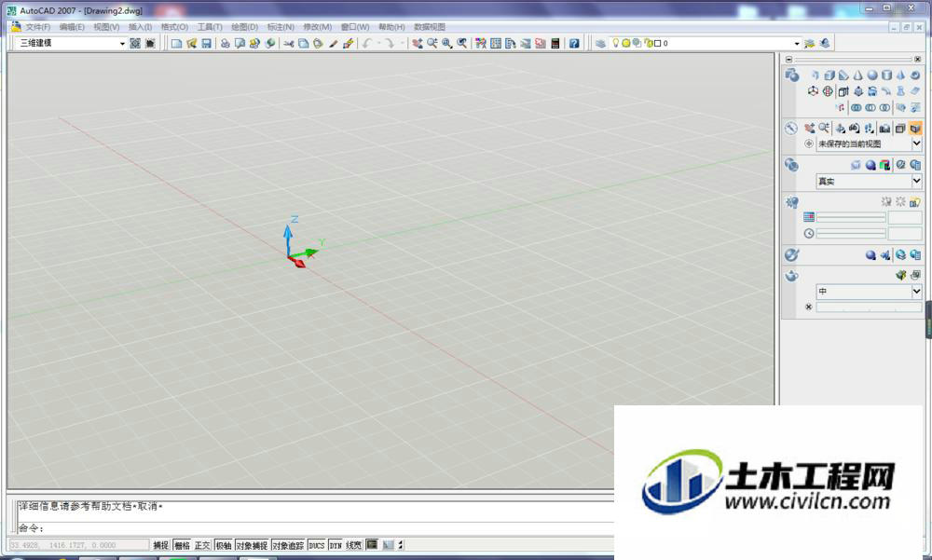This screenshot has width=932, height=560.
Task: Save the drawing using the floppy disk icon
Action: click(206, 44)
